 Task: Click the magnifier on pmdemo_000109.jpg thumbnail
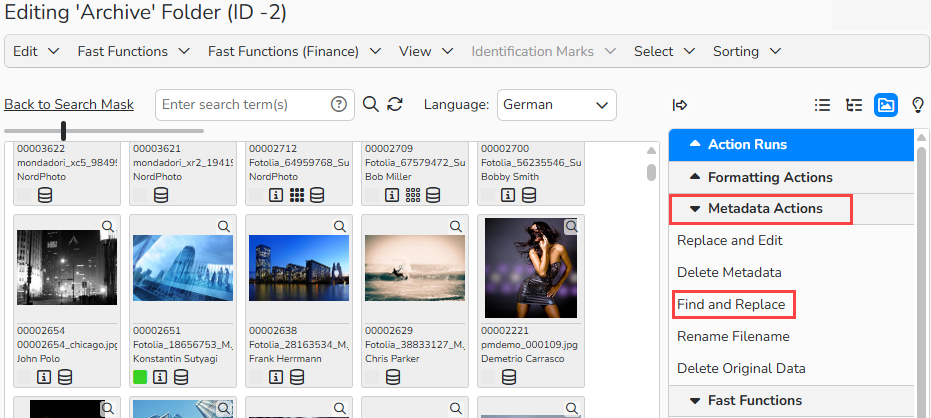pos(571,226)
